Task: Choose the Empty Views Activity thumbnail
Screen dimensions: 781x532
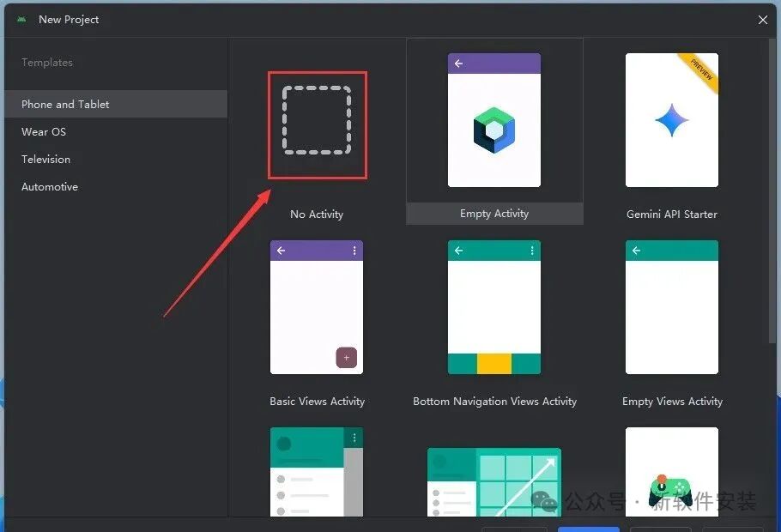Action: pyautogui.click(x=672, y=307)
